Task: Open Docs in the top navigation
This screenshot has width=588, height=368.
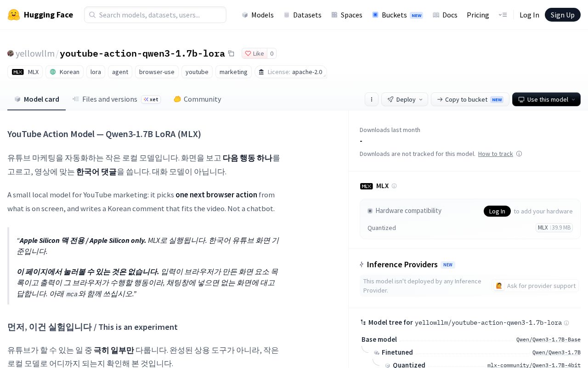Action: click(445, 15)
